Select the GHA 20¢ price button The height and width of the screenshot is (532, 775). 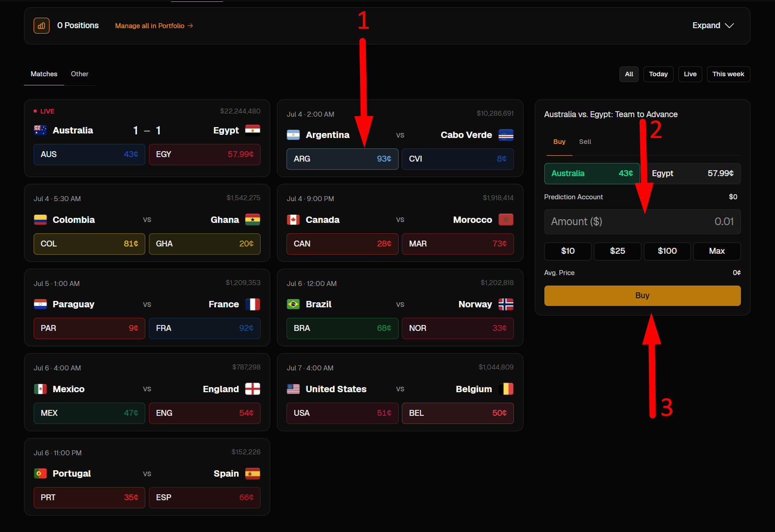pos(205,244)
